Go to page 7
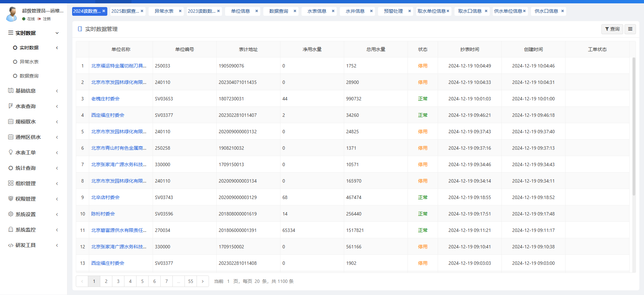Image resolution: width=644 pixels, height=295 pixels. tap(166, 281)
